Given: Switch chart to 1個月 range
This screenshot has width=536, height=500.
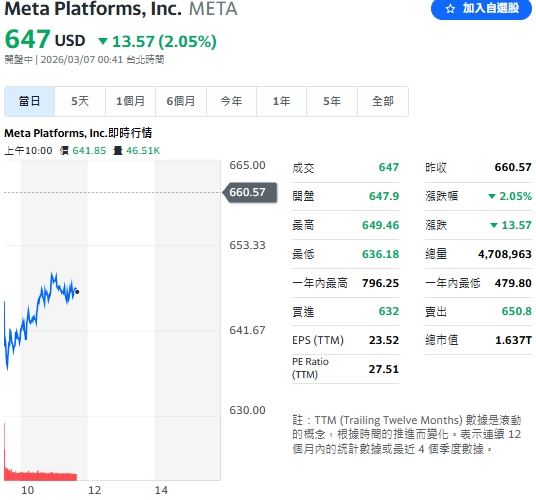Looking at the screenshot, I should [x=130, y=101].
